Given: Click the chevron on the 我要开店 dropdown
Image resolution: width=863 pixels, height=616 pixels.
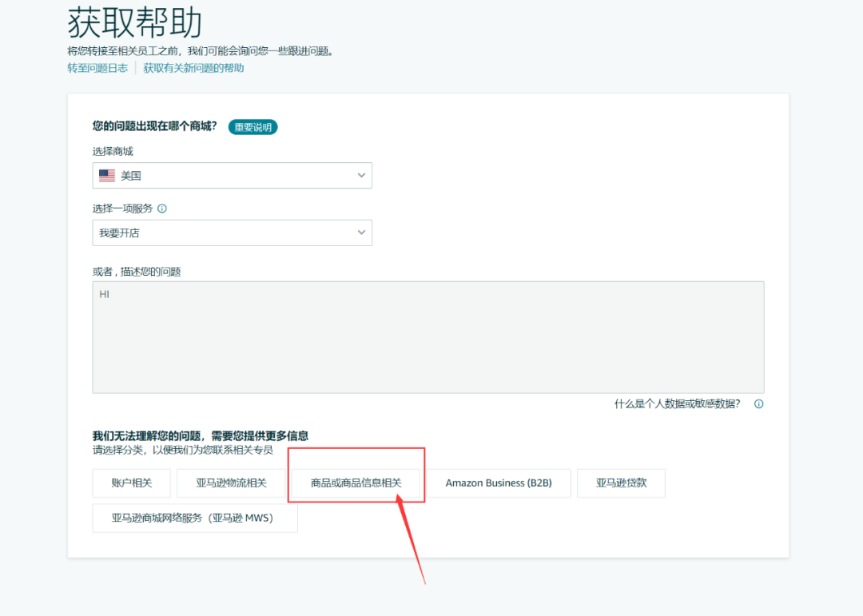Looking at the screenshot, I should (x=361, y=232).
